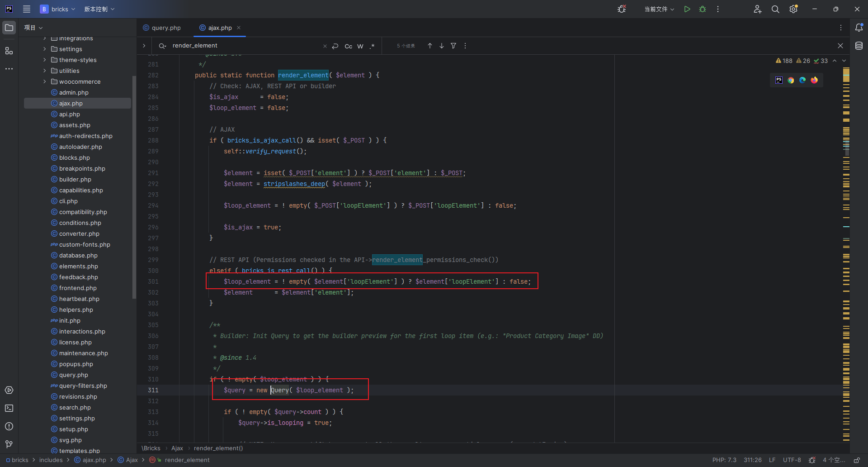Clear the search field text
Screen dimensions: 868x467
(x=325, y=46)
